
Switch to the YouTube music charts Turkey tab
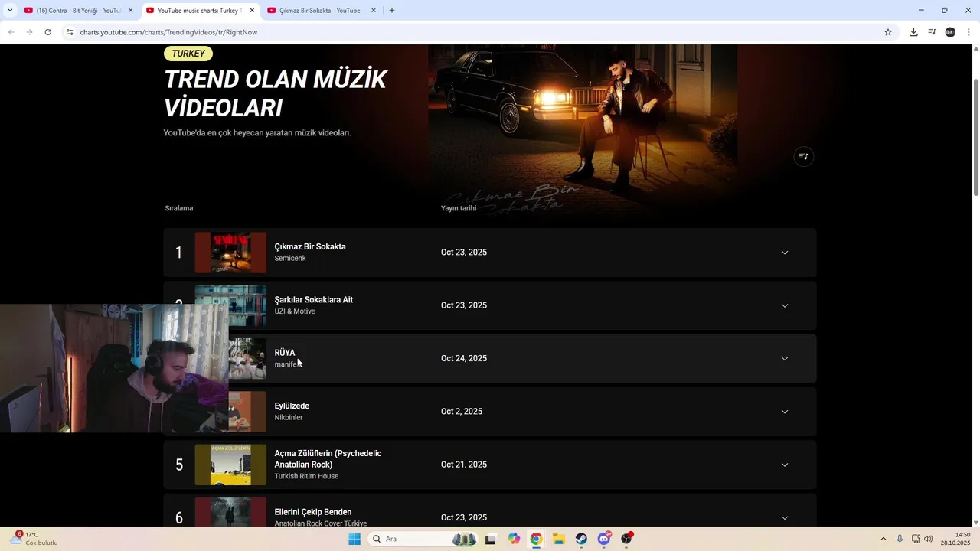pyautogui.click(x=200, y=11)
